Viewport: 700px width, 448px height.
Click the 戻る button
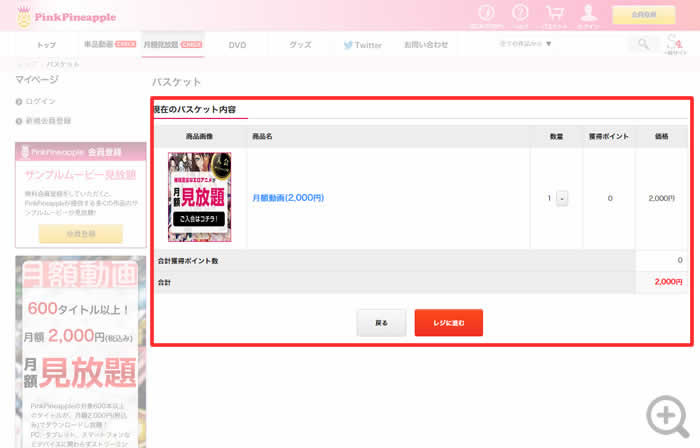coord(381,323)
